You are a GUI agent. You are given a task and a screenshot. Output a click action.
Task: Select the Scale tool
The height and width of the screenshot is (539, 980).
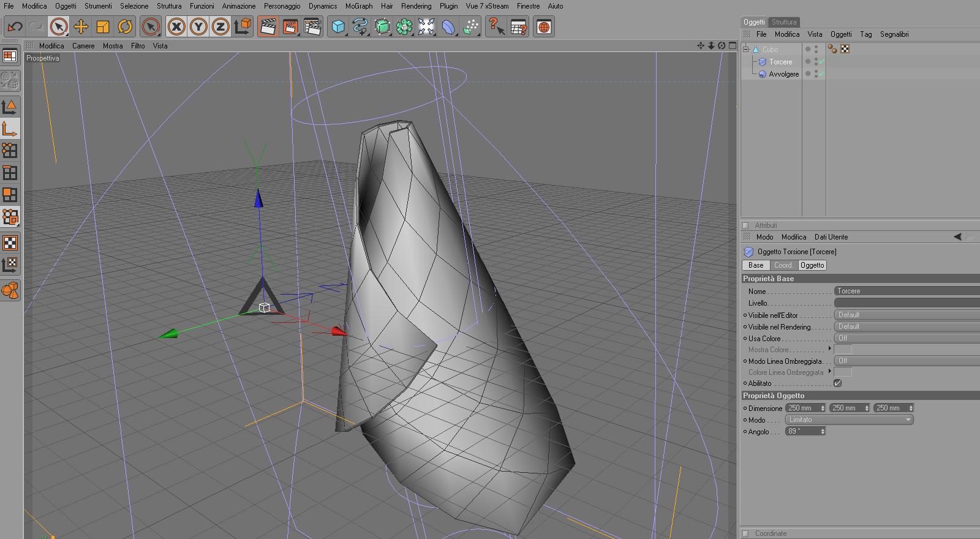point(103,27)
